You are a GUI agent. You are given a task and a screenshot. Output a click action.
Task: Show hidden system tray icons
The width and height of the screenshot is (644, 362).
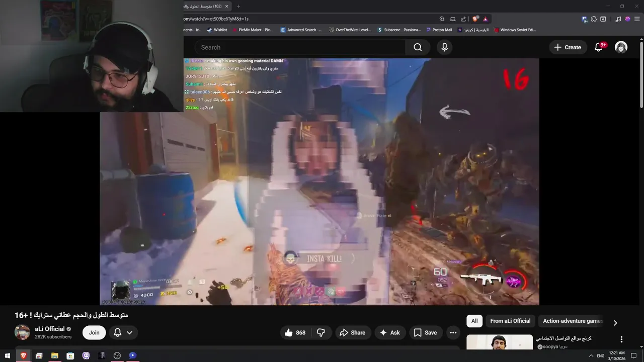591,355
